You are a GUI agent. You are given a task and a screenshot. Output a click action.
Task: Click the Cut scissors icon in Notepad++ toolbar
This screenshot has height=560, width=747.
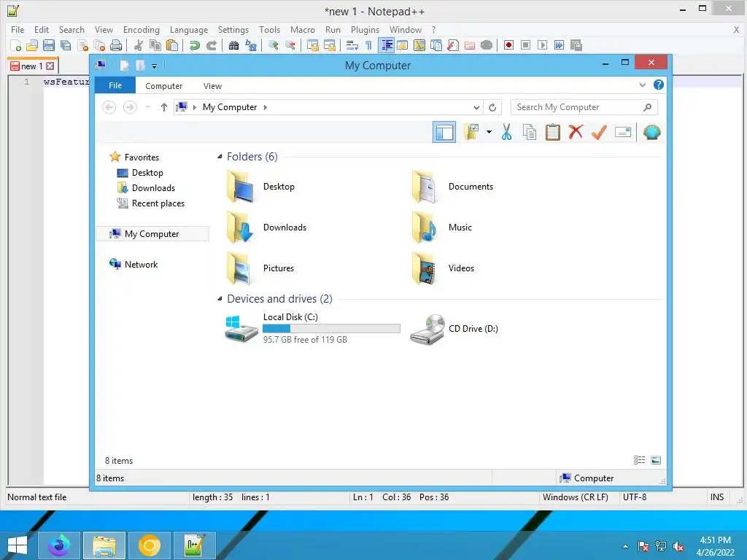click(x=139, y=45)
